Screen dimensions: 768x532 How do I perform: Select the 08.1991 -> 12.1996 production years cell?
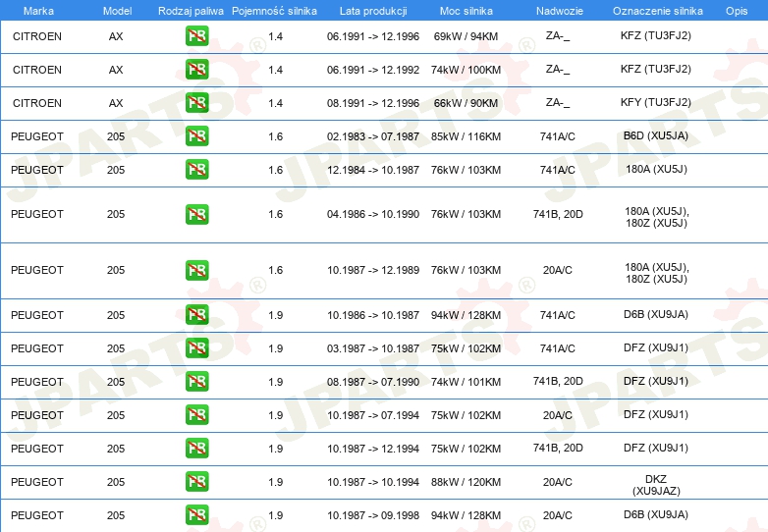coord(373,103)
